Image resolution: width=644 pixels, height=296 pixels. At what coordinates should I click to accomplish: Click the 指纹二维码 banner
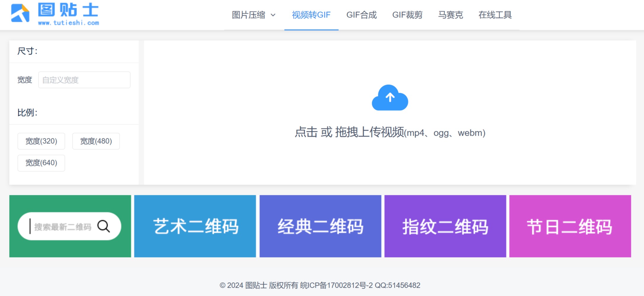point(445,226)
